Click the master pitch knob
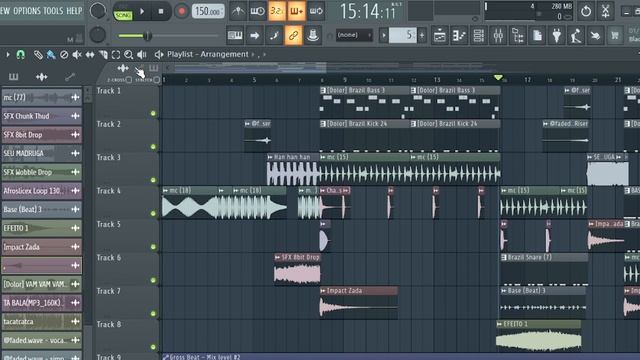Screen dimensions: 640x360 (x=98, y=35)
